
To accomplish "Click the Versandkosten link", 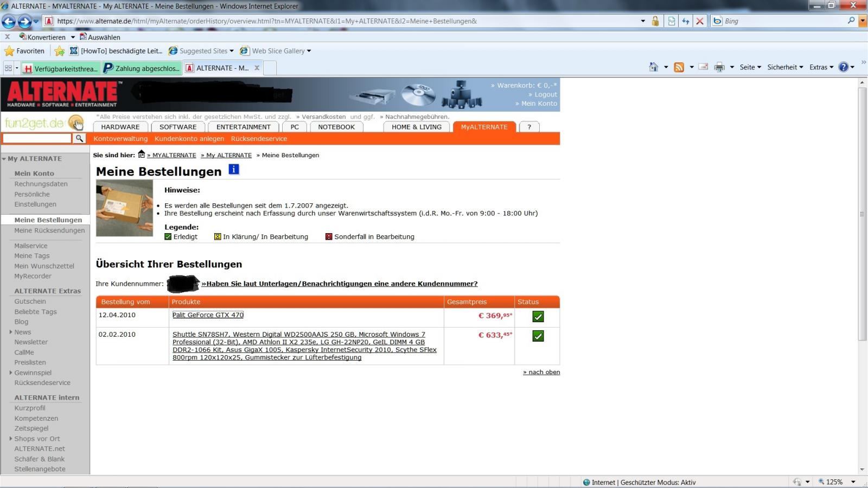I will (321, 117).
